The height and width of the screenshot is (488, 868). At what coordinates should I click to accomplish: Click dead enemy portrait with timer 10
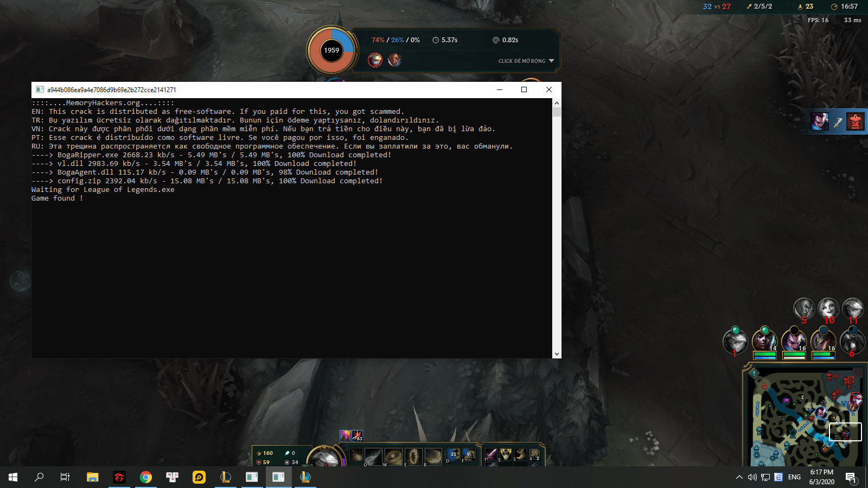tap(828, 309)
